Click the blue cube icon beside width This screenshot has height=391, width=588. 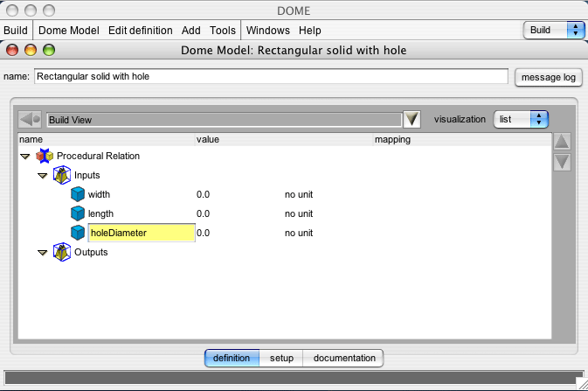tap(78, 194)
